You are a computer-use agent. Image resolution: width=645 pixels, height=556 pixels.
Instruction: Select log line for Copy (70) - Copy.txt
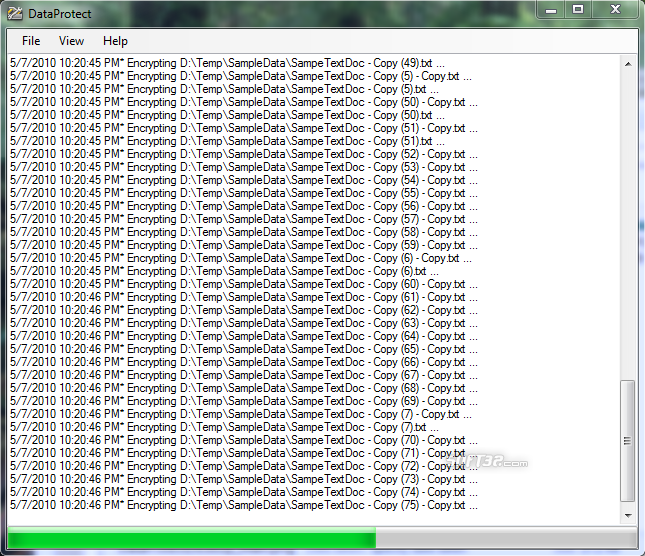click(x=244, y=440)
